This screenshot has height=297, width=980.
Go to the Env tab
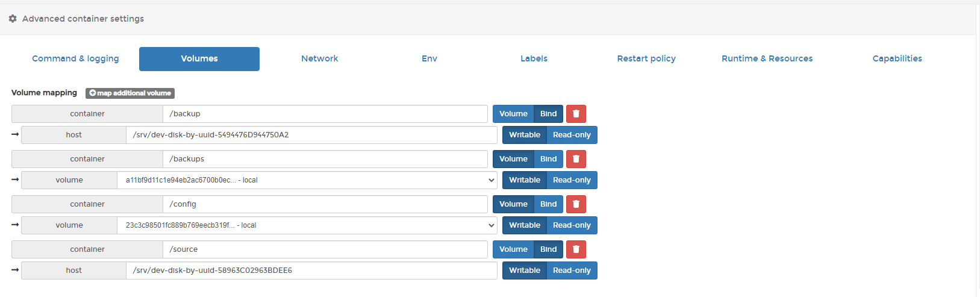click(x=429, y=58)
